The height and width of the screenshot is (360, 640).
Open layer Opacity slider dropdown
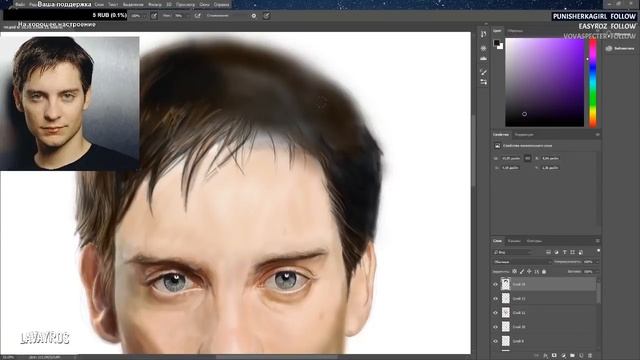(597, 262)
